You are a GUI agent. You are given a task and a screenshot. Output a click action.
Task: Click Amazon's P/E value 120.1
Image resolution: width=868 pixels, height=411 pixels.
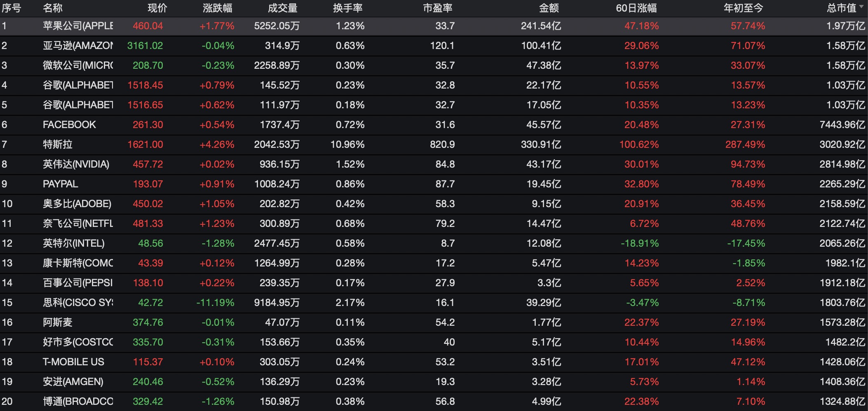442,46
